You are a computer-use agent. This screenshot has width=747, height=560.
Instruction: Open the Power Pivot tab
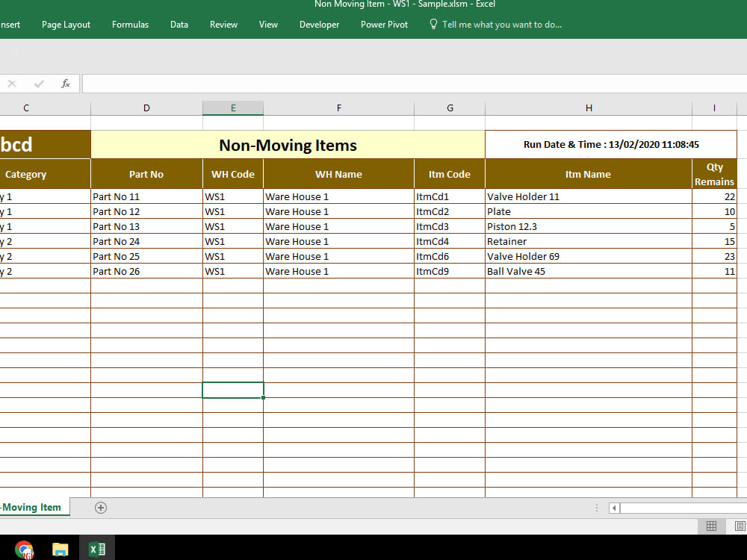(384, 24)
